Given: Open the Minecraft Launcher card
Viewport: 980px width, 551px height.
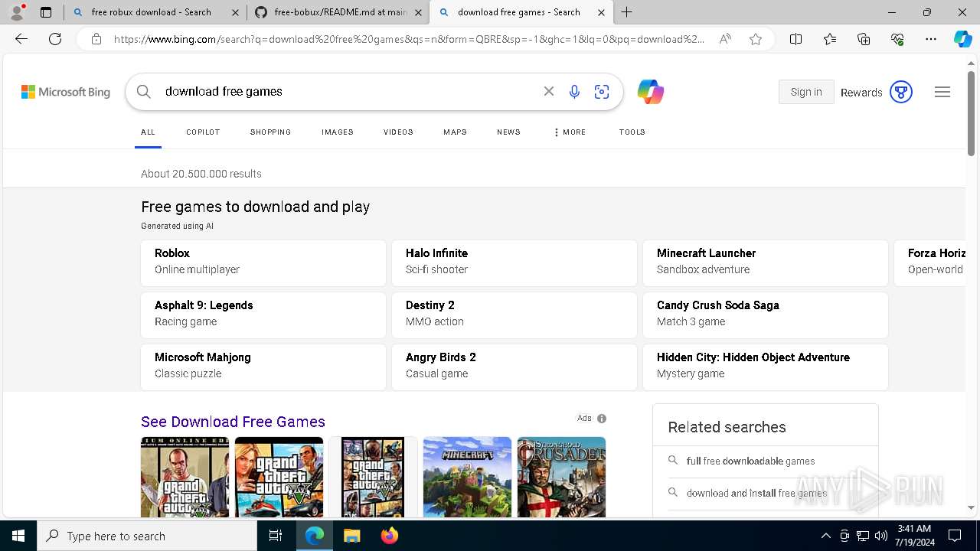Looking at the screenshot, I should click(x=766, y=262).
